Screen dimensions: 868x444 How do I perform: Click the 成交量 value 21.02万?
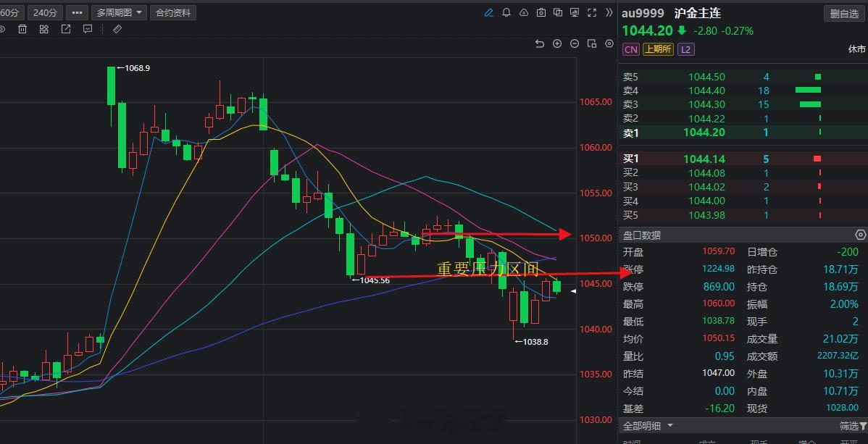pos(840,338)
